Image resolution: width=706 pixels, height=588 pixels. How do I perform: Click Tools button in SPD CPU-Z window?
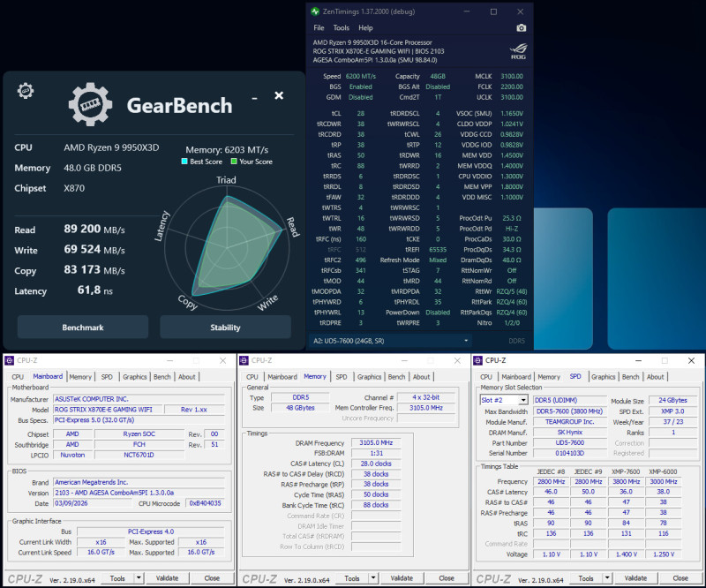(x=586, y=577)
